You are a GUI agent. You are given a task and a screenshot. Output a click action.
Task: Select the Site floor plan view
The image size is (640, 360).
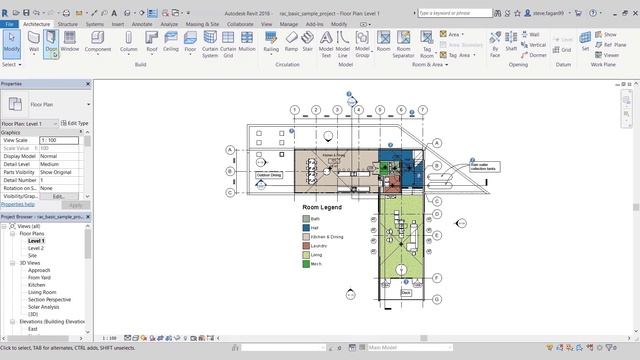[x=32, y=256]
